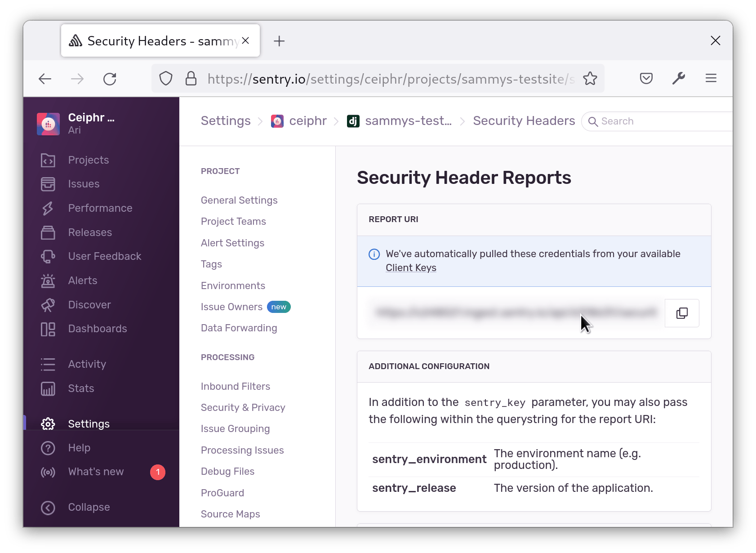Image resolution: width=756 pixels, height=553 pixels.
Task: Open the wrench developer tools icon
Action: [x=679, y=79]
